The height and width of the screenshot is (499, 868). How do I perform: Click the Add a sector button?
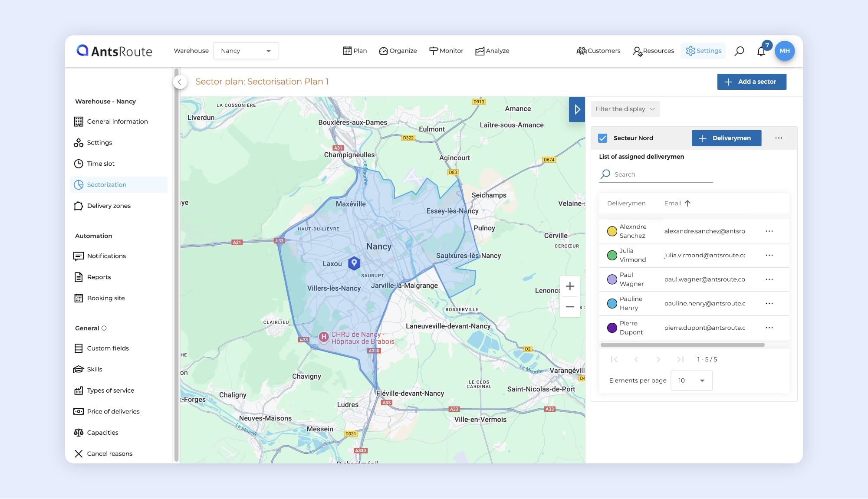point(751,82)
